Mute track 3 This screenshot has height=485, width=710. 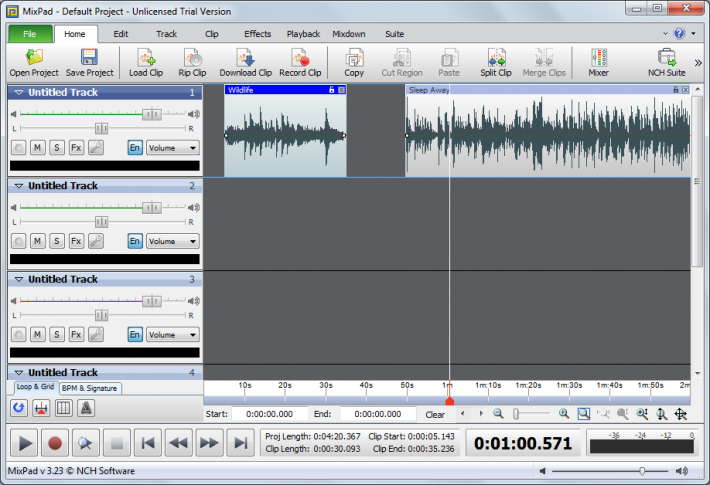click(38, 334)
